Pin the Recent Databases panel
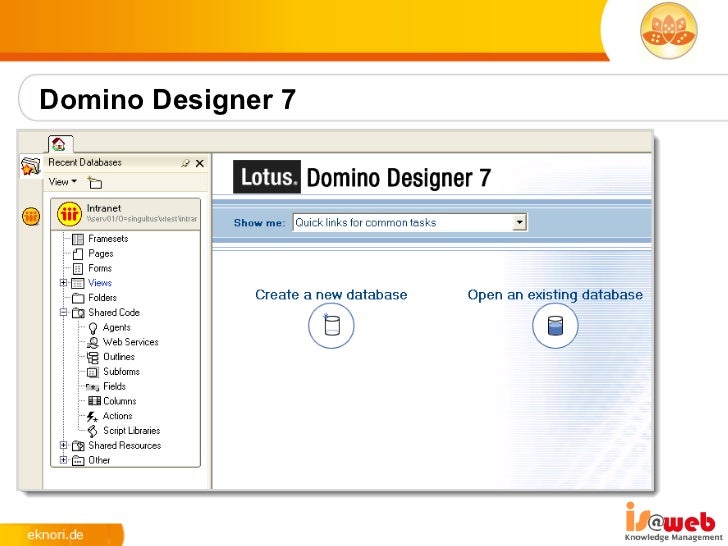728x546 pixels. pos(186,163)
